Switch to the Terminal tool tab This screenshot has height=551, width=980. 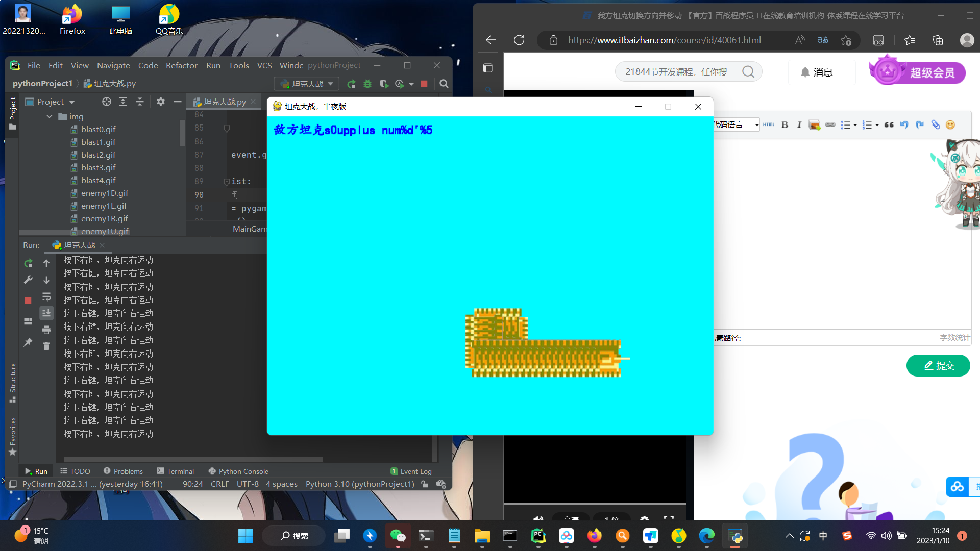tap(175, 471)
